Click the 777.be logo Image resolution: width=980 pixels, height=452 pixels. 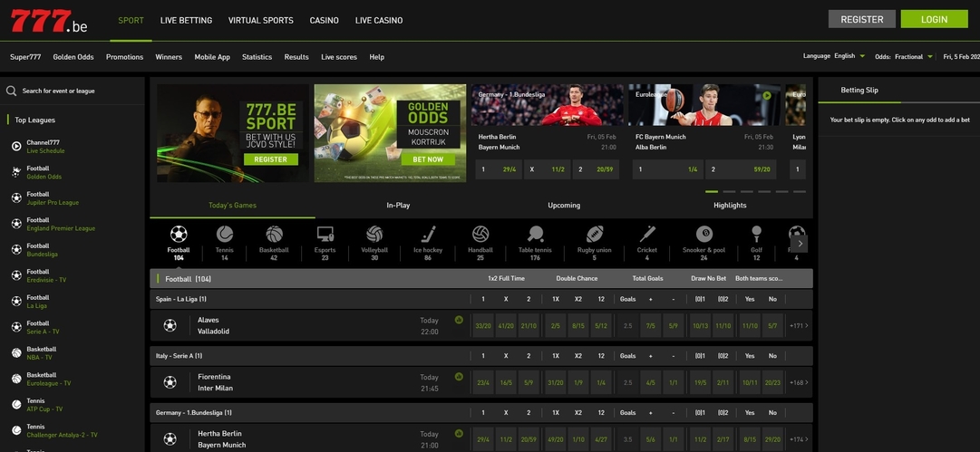(x=49, y=21)
